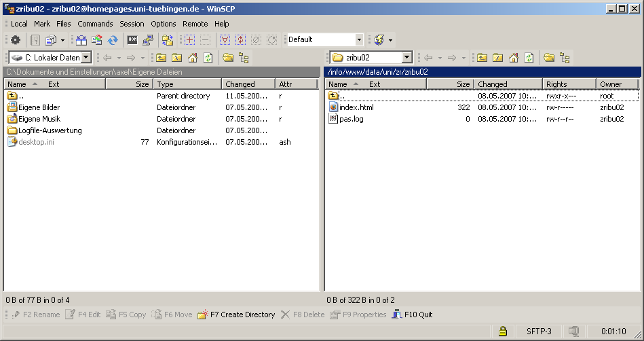Go to local home directory icon
Screen dimensions: 644x341
(193, 58)
